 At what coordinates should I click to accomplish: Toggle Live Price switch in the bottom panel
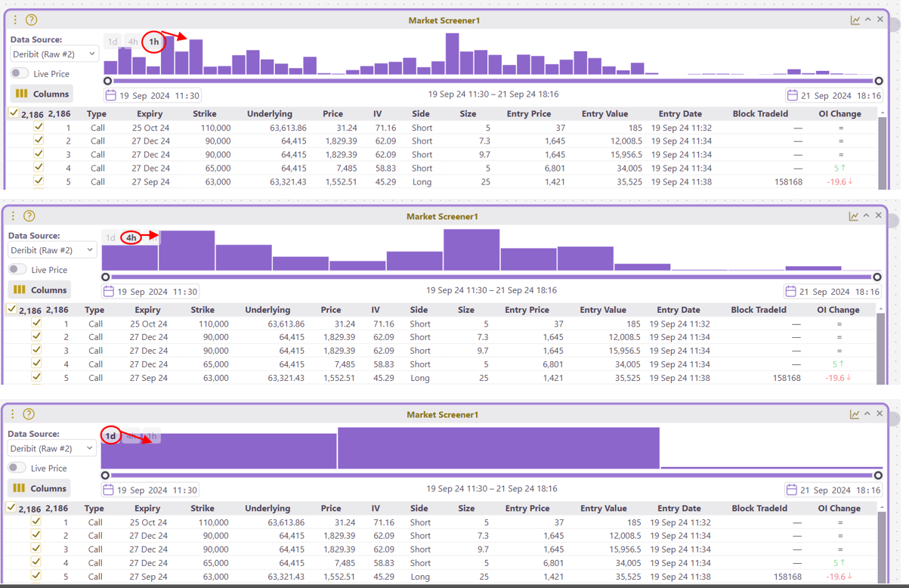(x=17, y=467)
